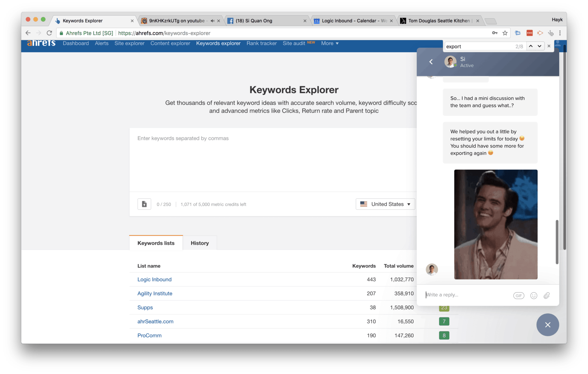This screenshot has width=588, height=374.
Task: Jump to next search match with down chevron
Action: point(540,46)
